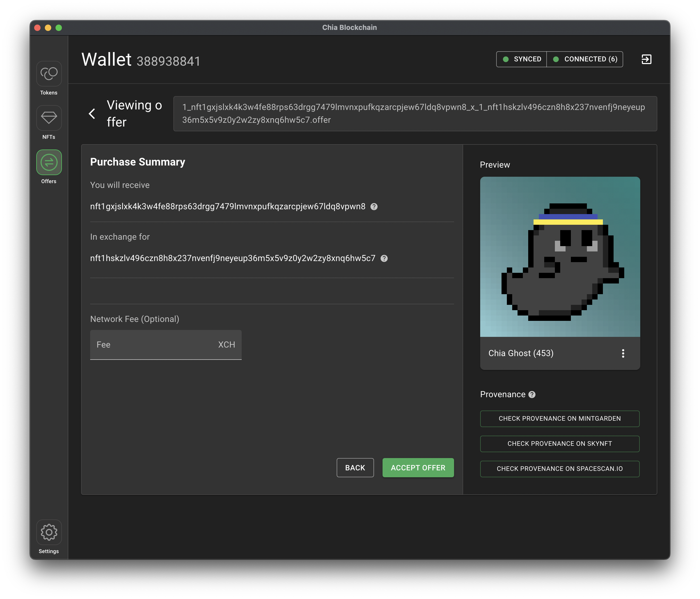The height and width of the screenshot is (599, 700).
Task: Click help icon next to received NFT ID
Action: pyautogui.click(x=374, y=207)
